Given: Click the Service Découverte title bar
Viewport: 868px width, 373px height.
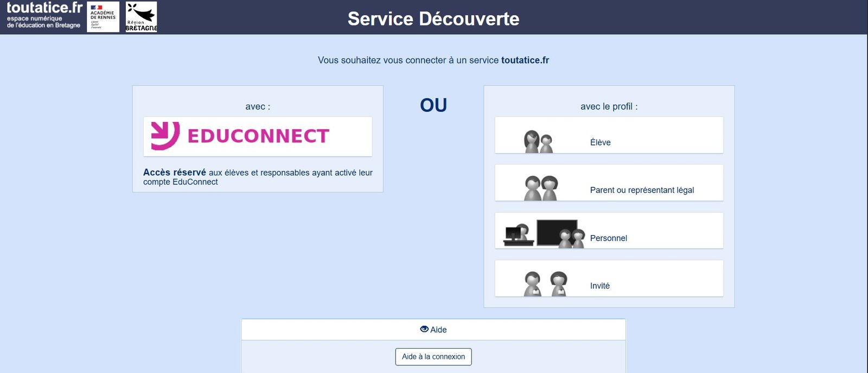Looking at the screenshot, I should click(x=433, y=18).
